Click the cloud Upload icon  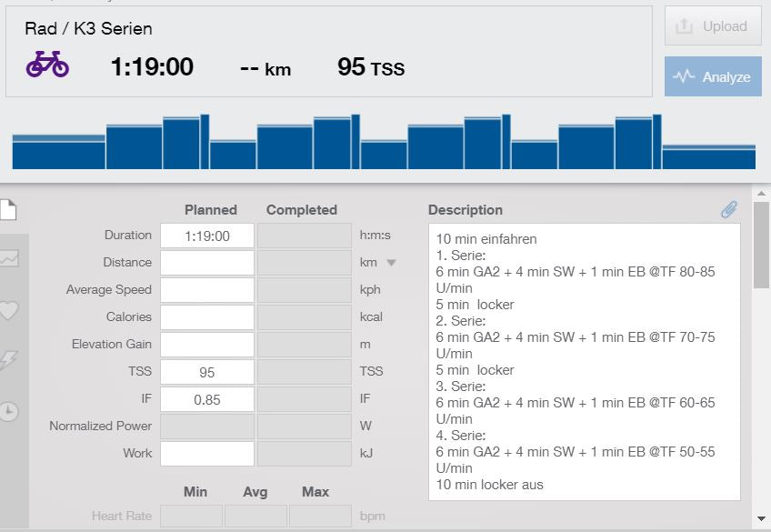(x=683, y=25)
